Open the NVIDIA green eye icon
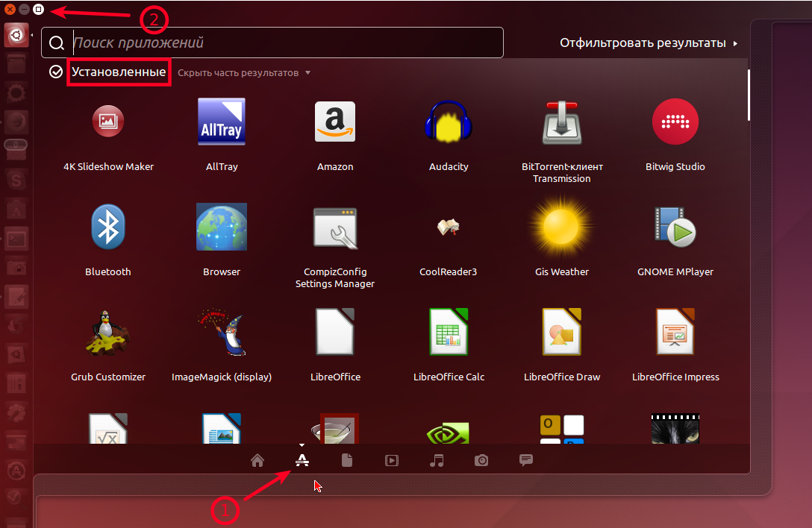Image resolution: width=812 pixels, height=528 pixels. point(449,433)
